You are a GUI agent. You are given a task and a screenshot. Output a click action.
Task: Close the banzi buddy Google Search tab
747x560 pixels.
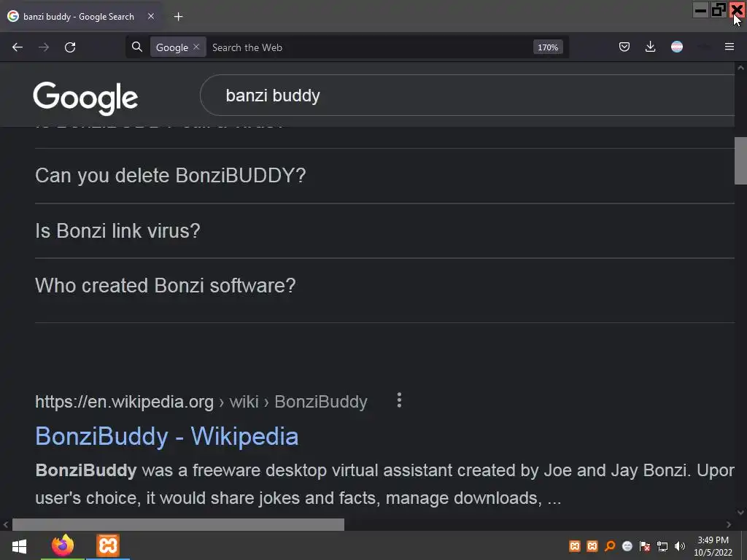(150, 16)
